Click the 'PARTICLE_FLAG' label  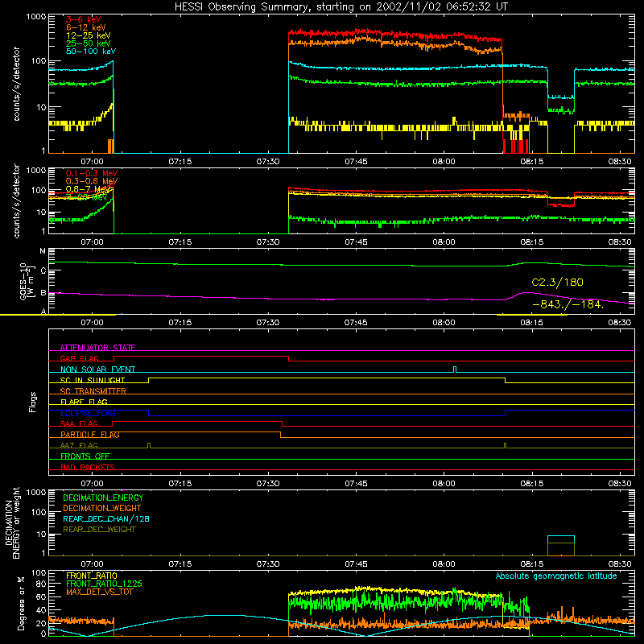click(x=90, y=434)
